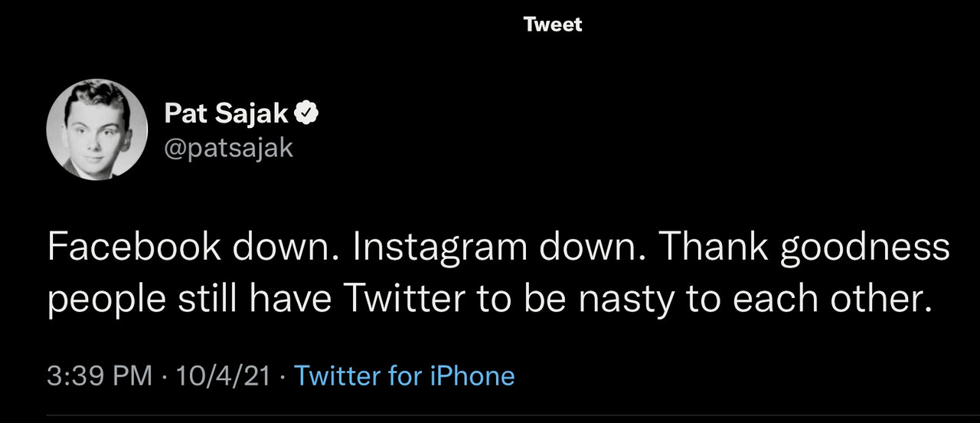Click the 3:39 PM timestamp
The height and width of the screenshot is (423, 980).
coord(99,375)
